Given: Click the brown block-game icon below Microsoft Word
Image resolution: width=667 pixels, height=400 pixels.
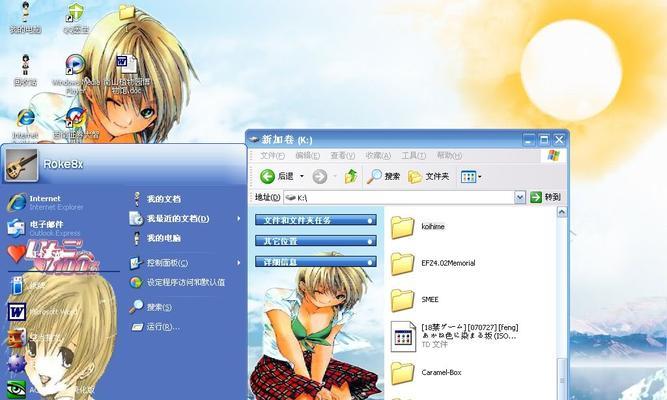Looking at the screenshot, I should tap(16, 338).
